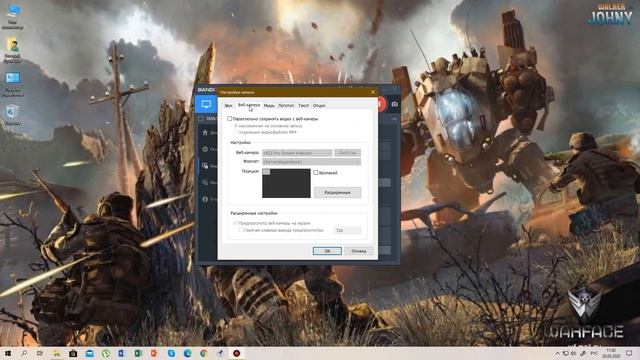Open the Image section in Bandicam sidebar

pyautogui.click(x=205, y=182)
